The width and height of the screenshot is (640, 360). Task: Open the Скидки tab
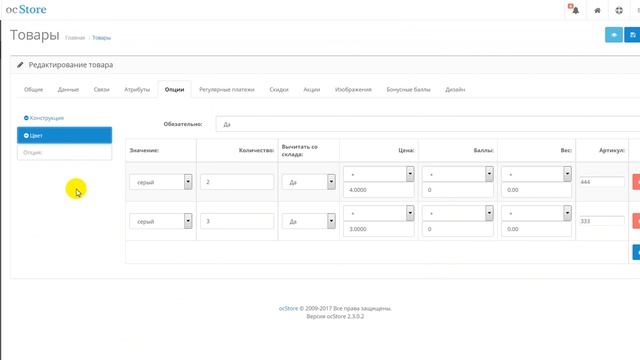click(x=279, y=89)
